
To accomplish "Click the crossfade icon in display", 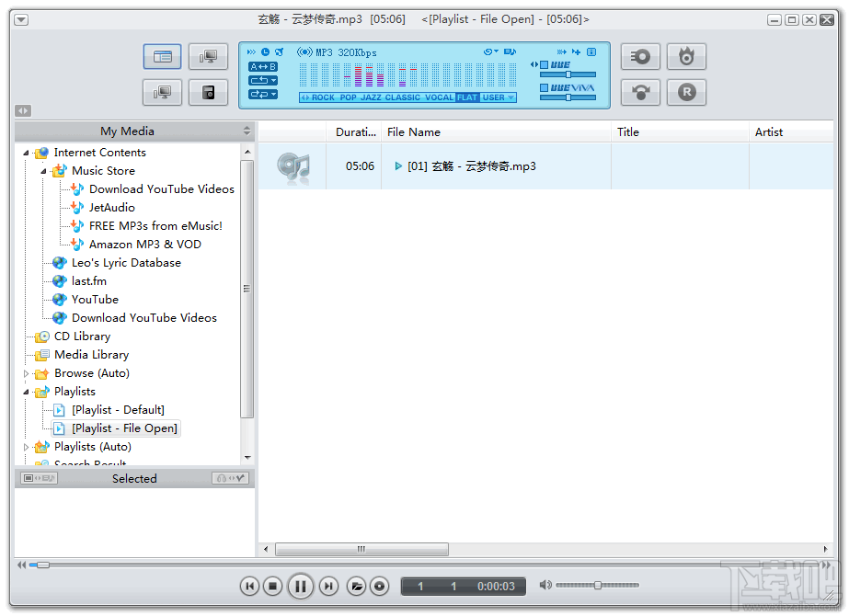I will [x=561, y=52].
